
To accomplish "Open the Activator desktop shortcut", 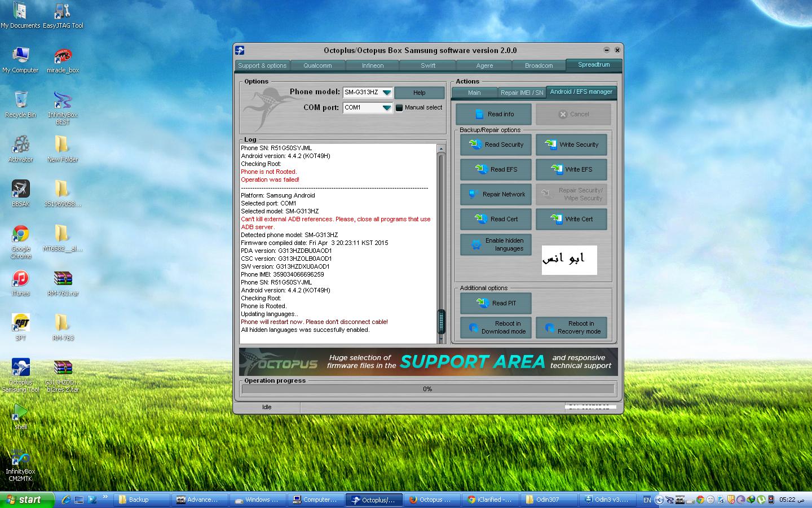I will (x=20, y=149).
